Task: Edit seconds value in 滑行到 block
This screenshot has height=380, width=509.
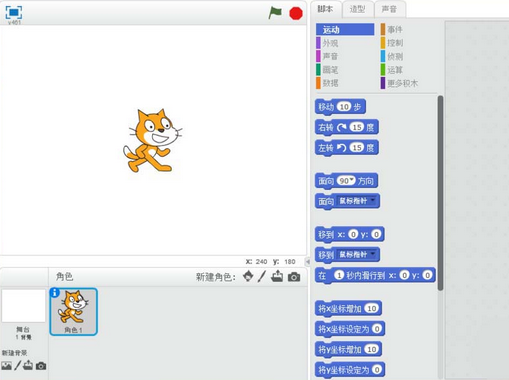Action: [339, 275]
